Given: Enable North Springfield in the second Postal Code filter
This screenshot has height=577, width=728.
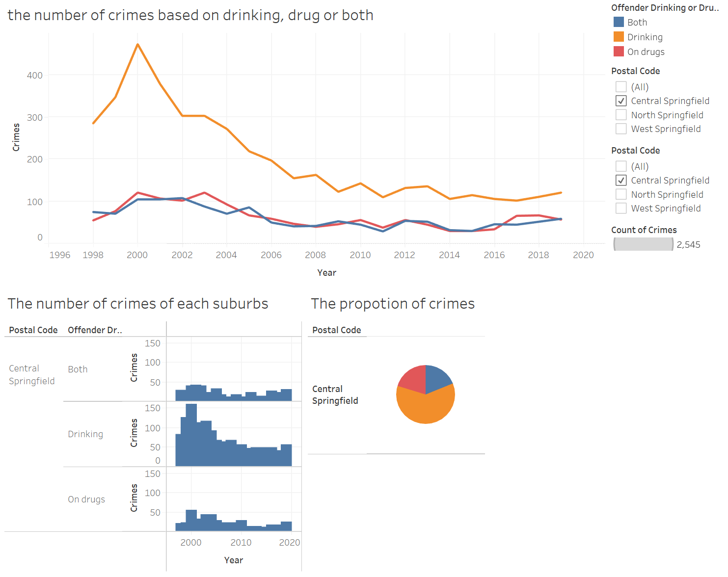Looking at the screenshot, I should point(621,194).
